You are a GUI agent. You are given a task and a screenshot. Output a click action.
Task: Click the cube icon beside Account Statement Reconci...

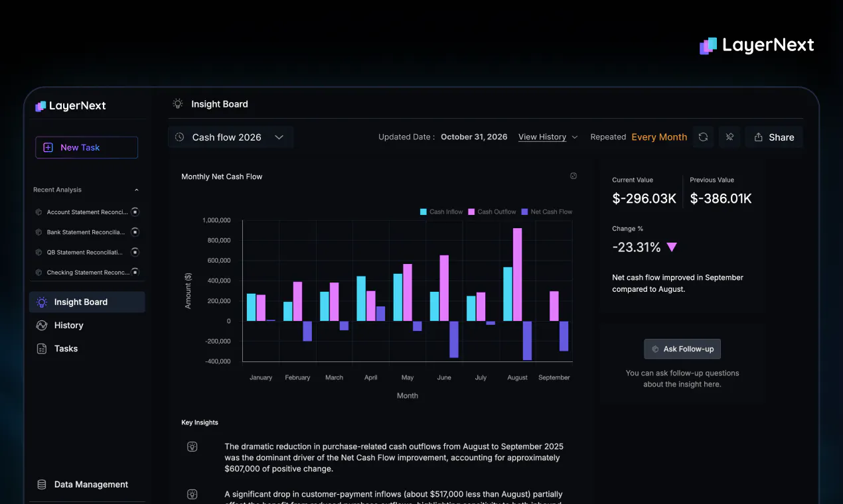(38, 212)
